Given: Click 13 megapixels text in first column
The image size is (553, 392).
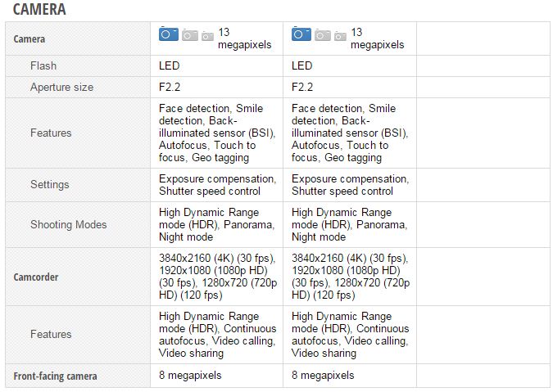Looking at the screenshot, I should click(x=245, y=38).
